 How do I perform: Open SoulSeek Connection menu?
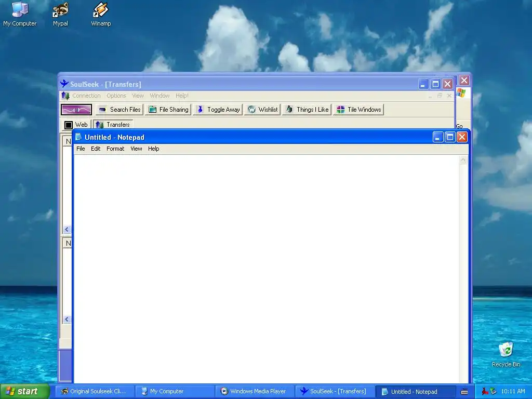pos(86,96)
